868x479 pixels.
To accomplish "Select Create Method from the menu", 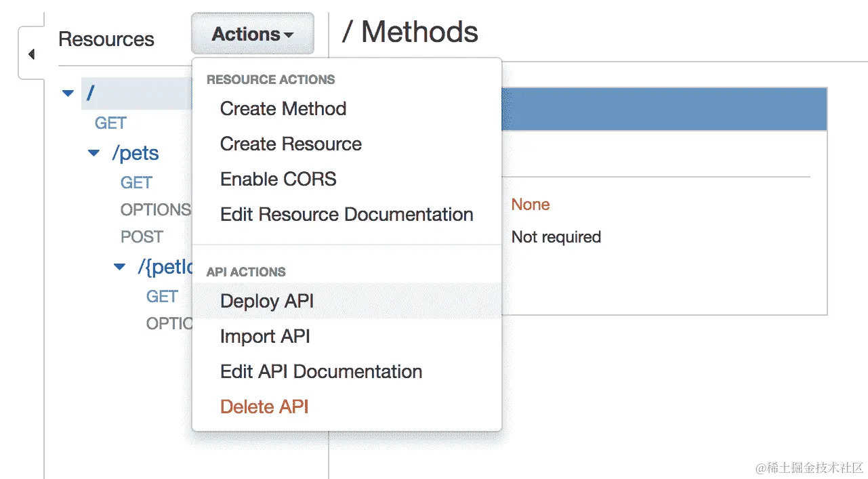I will (283, 108).
